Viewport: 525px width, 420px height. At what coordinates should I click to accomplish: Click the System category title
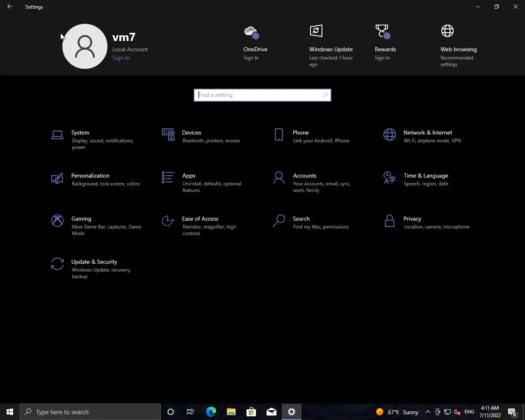80,132
